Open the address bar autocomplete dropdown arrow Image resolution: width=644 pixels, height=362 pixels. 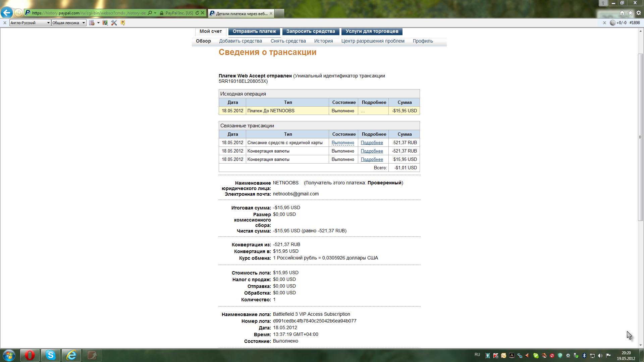click(x=155, y=13)
